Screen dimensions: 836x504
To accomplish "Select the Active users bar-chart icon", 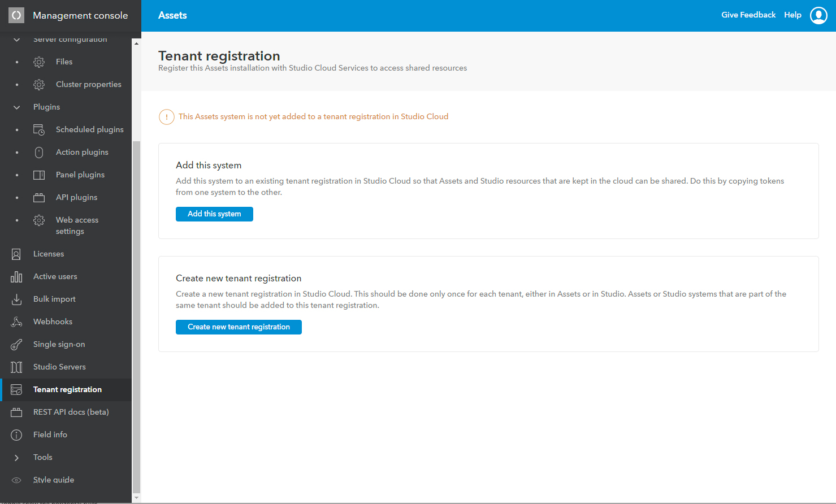I will click(17, 276).
